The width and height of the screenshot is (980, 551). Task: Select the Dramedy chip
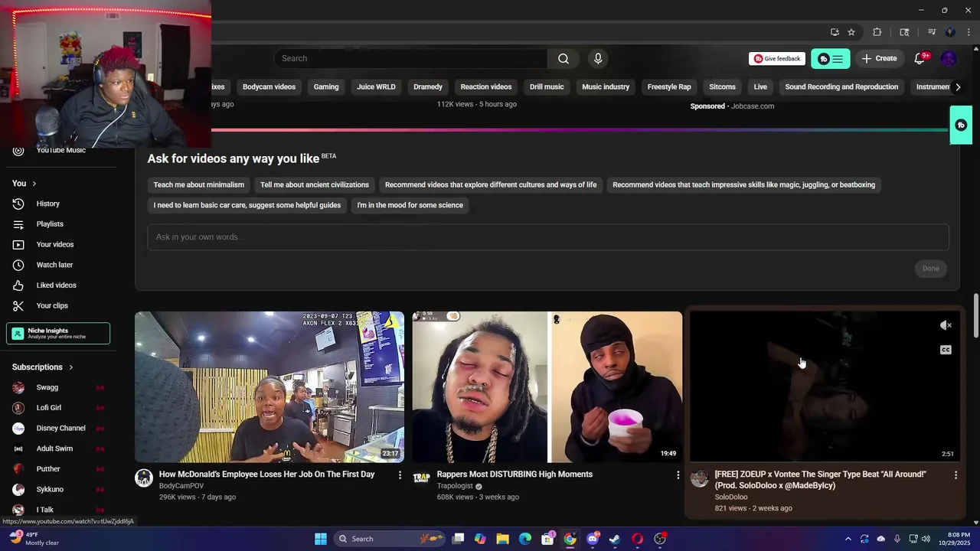coord(428,87)
